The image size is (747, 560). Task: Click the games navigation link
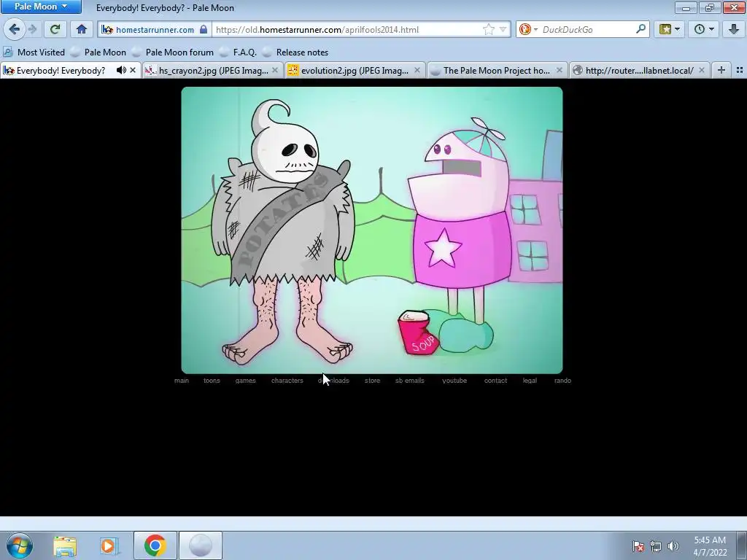245,381
